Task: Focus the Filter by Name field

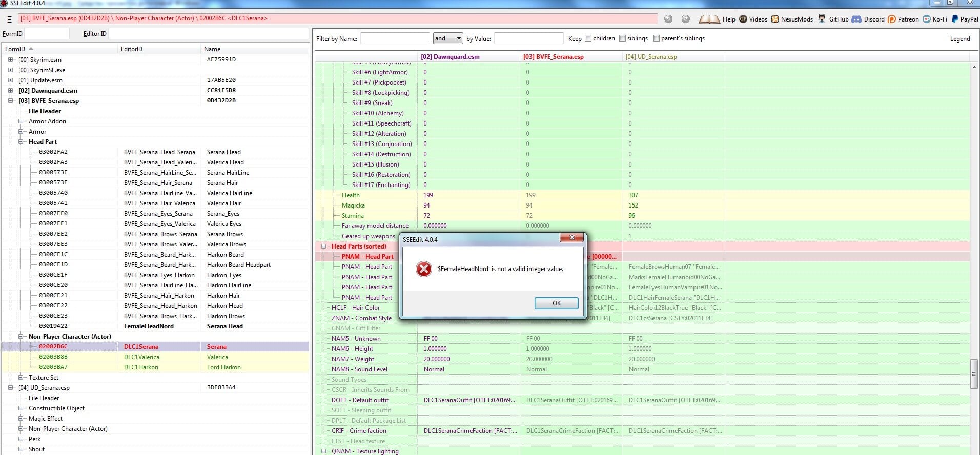Action: [395, 38]
